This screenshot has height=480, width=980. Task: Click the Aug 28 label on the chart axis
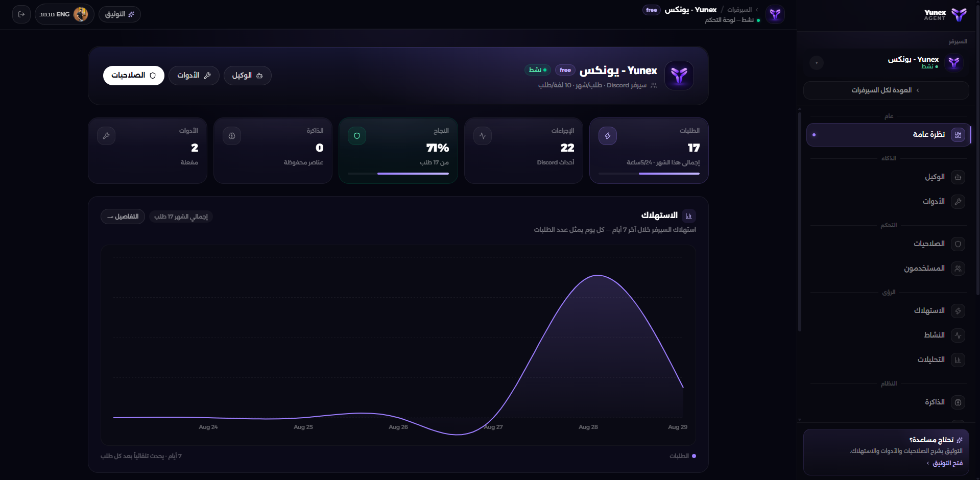[588, 427]
